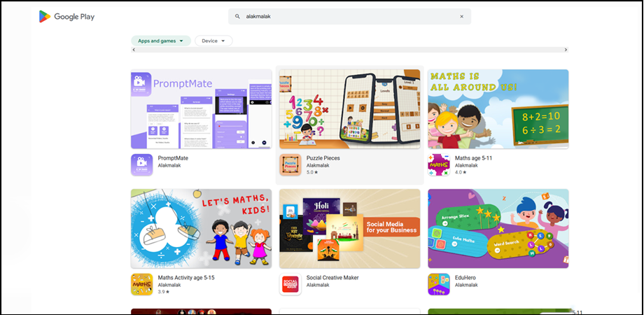Click the Social Creative Maker app icon
The height and width of the screenshot is (315, 644).
(290, 284)
